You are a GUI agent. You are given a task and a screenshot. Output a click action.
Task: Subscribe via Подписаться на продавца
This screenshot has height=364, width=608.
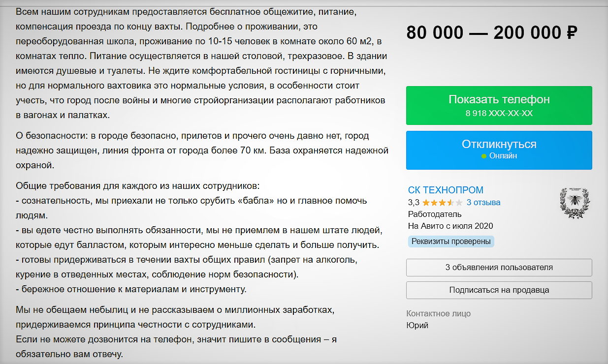click(499, 290)
